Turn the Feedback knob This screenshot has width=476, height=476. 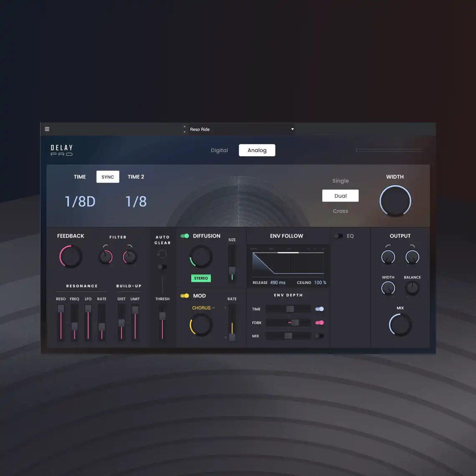pyautogui.click(x=70, y=256)
